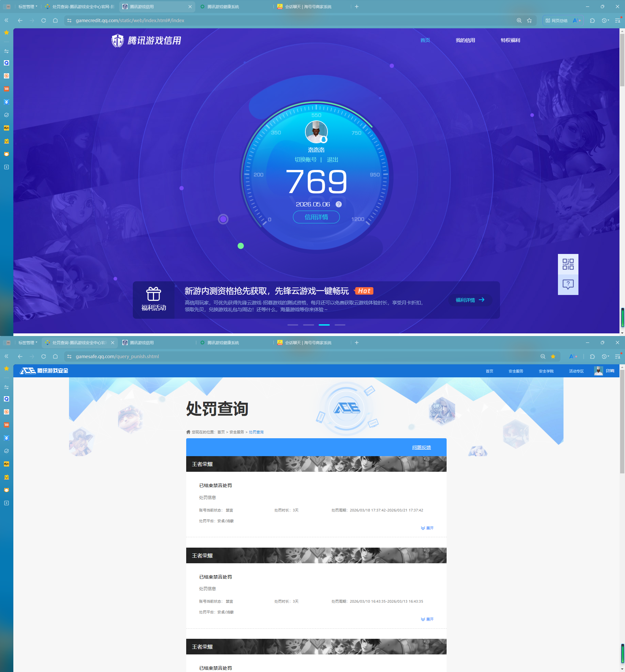Open 活动专区 in the game safety navigation

coord(576,371)
